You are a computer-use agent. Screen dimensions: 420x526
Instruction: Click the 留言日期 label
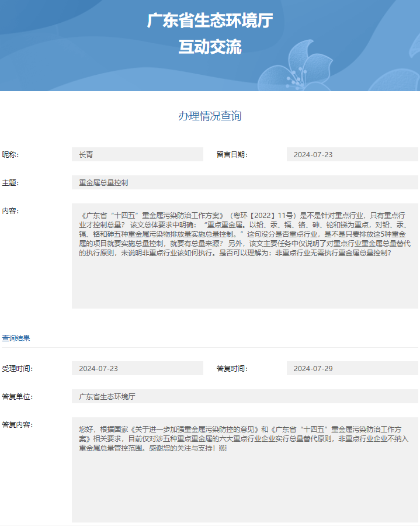[232, 155]
